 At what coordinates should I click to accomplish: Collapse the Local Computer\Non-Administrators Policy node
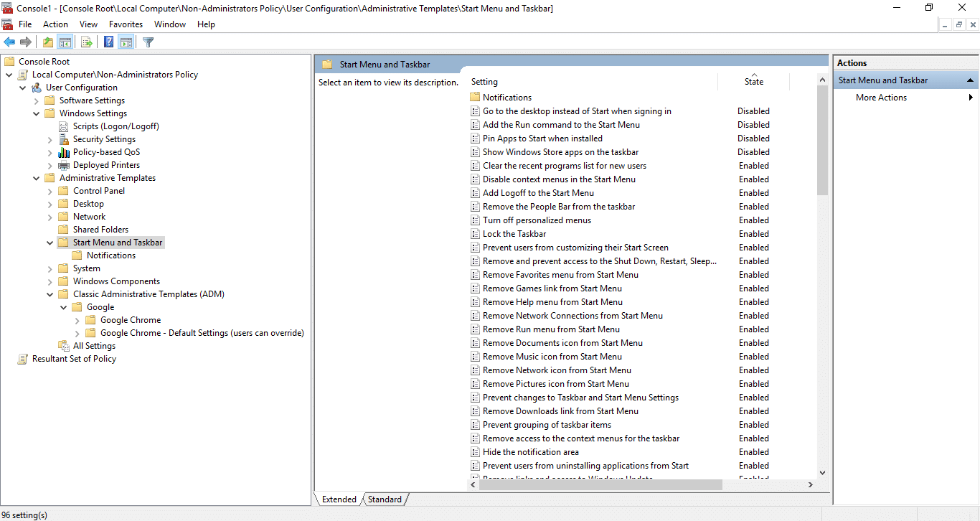9,75
